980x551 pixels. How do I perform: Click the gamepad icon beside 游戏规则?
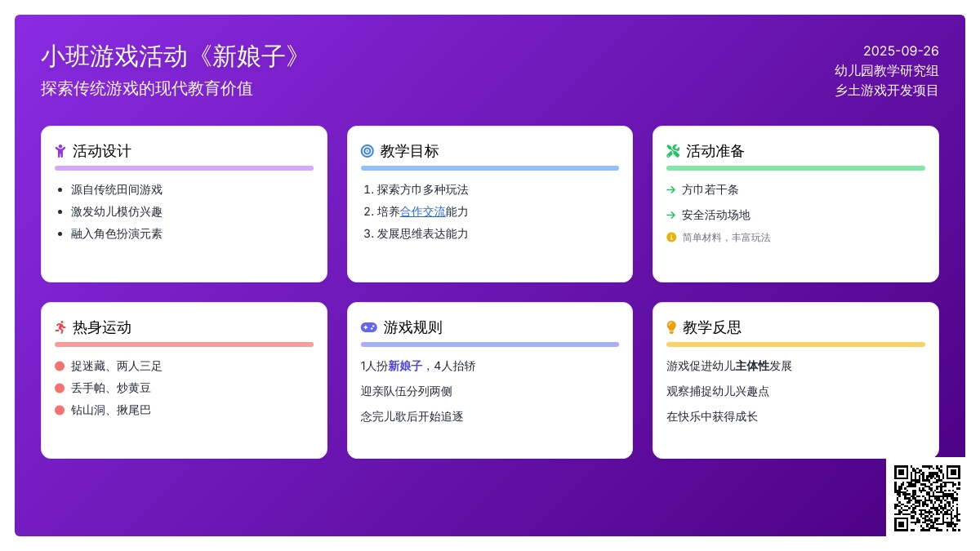(369, 327)
